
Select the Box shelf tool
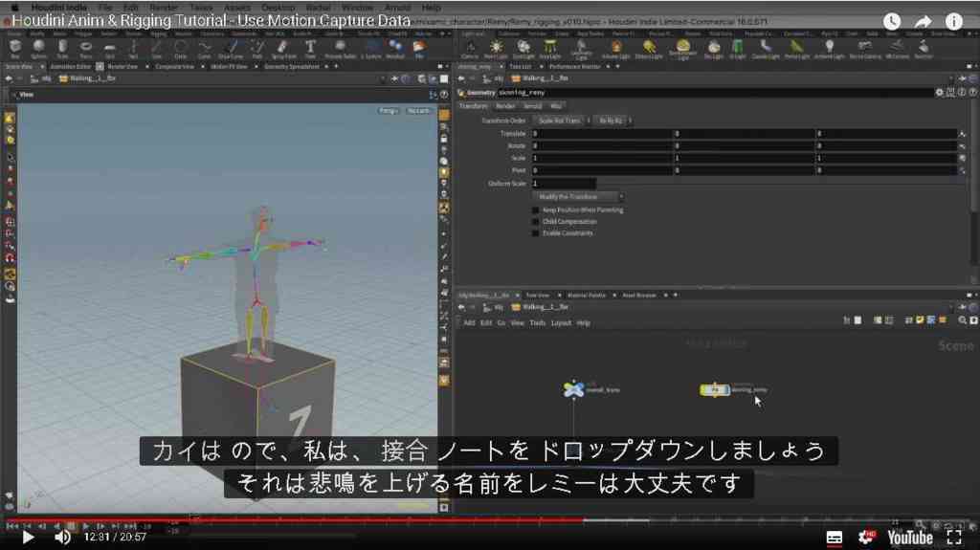point(15,48)
